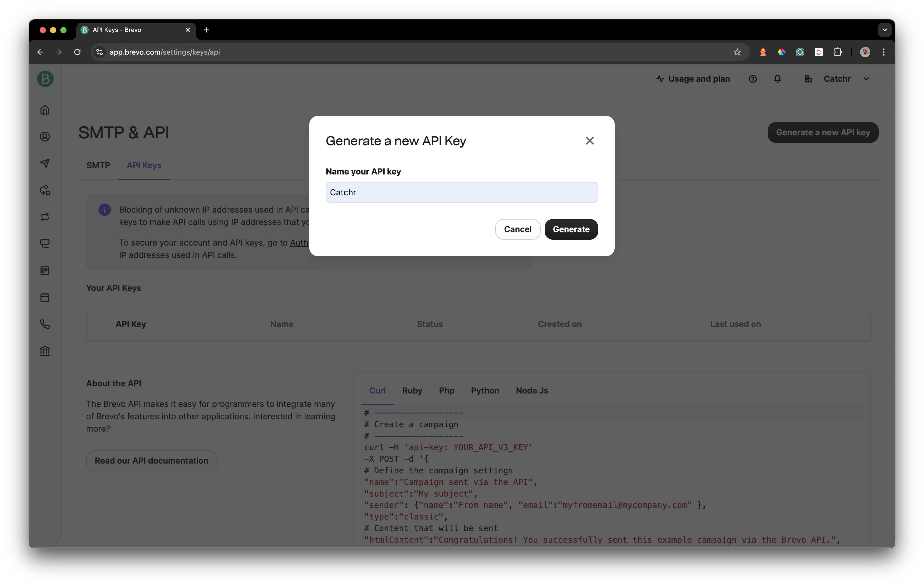Click Cancel in the dialog

coord(518,229)
